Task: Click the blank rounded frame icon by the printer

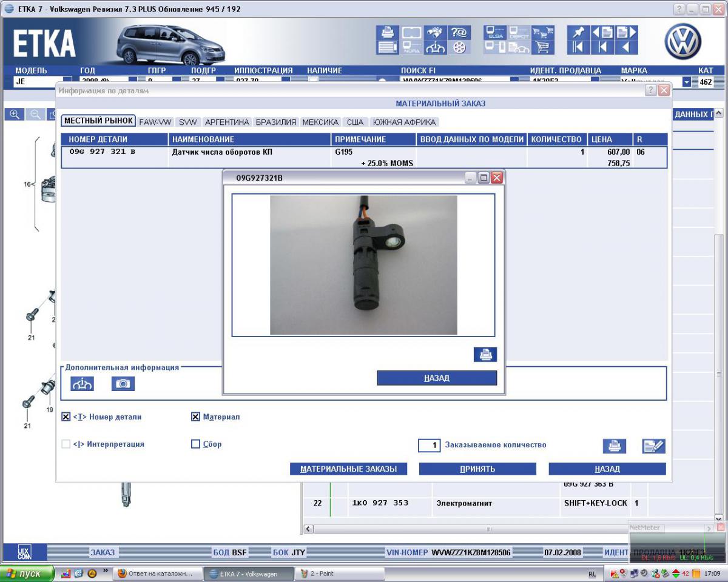Action: [x=412, y=32]
